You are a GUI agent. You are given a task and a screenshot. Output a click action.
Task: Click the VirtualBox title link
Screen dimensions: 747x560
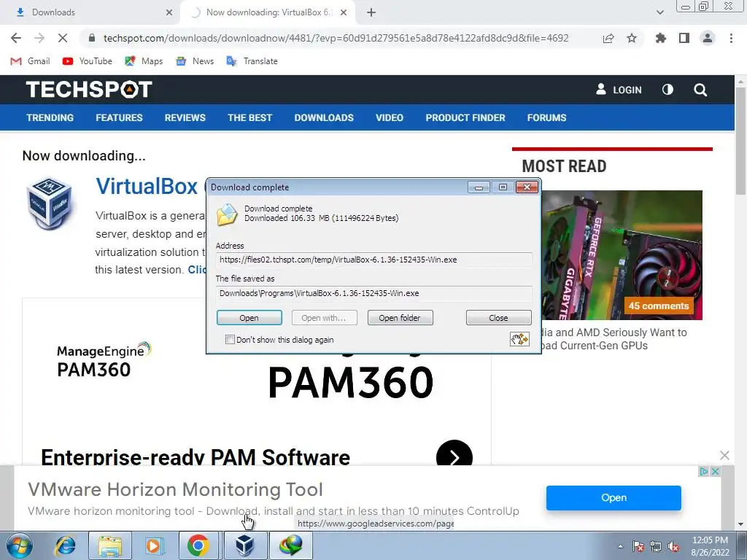pyautogui.click(x=147, y=186)
